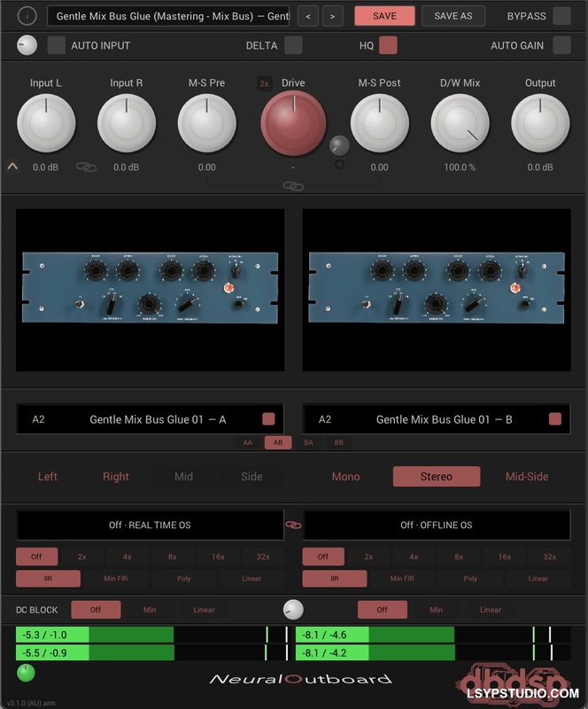Click the Input L/R link icon
The image size is (588, 709).
(x=86, y=168)
